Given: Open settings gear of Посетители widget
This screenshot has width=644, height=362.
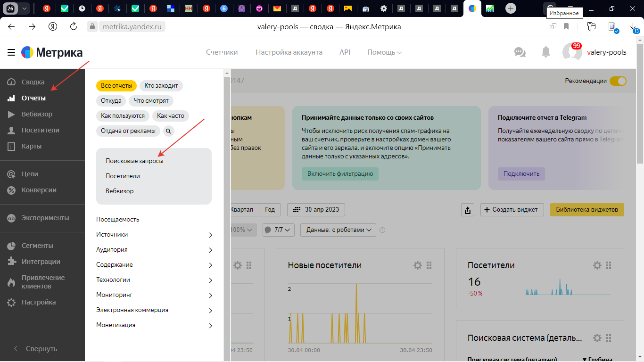Looking at the screenshot, I should coord(597,265).
